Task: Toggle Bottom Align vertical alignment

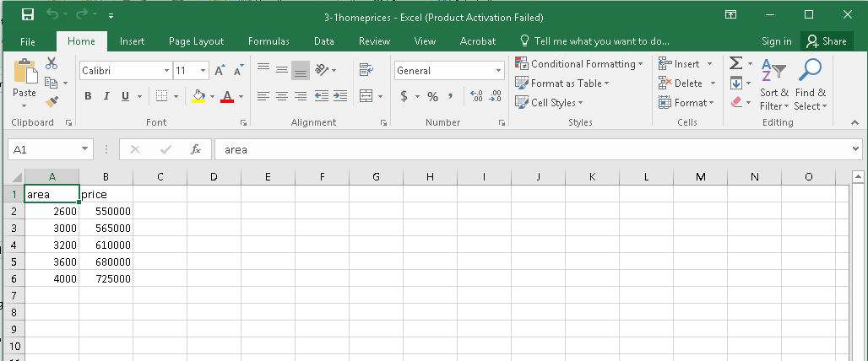Action: 301,70
